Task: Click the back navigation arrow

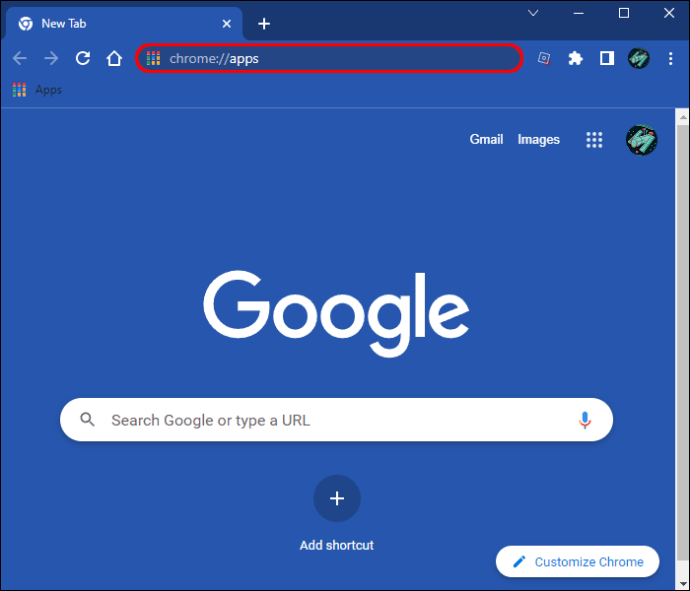Action: (x=20, y=58)
